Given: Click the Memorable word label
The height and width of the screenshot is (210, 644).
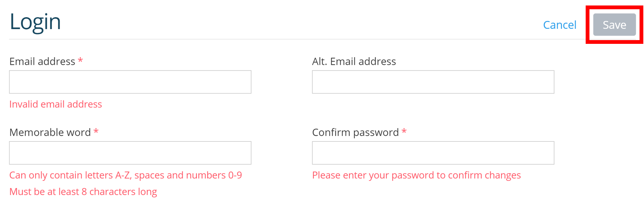Looking at the screenshot, I should (50, 132).
